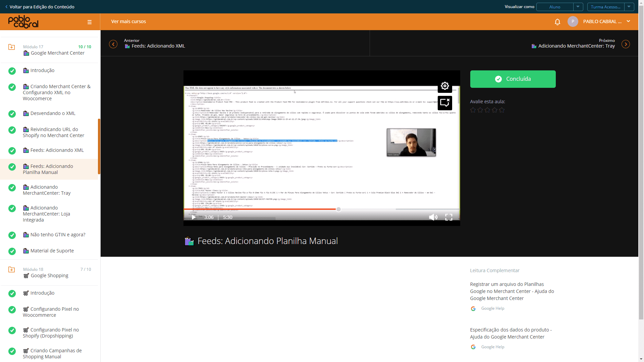Go to previous lesson arrow

tap(113, 44)
